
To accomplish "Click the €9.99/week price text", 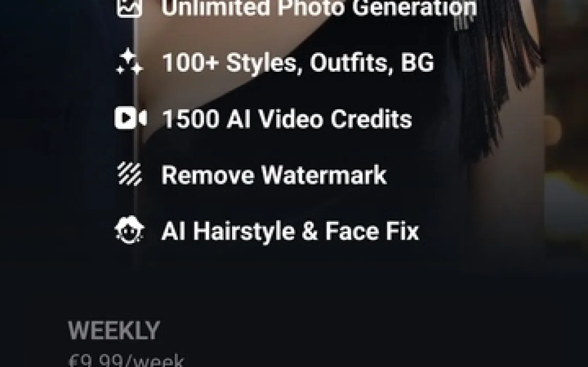I will coord(126,360).
